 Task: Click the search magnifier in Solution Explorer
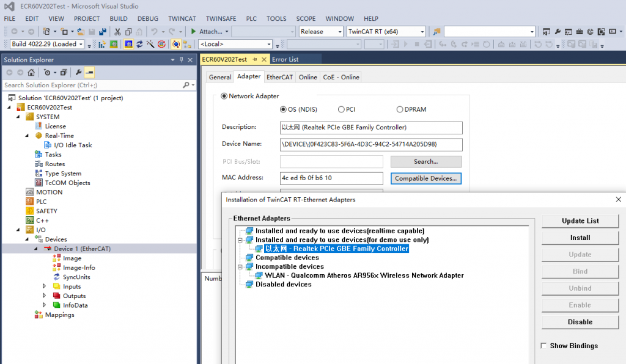click(x=186, y=85)
